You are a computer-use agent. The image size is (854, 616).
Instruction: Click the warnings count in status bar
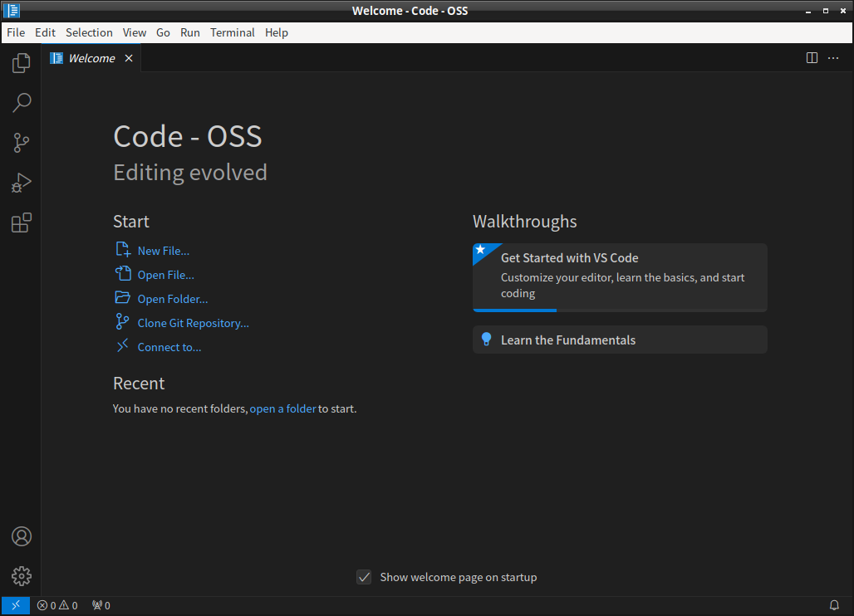pos(68,605)
